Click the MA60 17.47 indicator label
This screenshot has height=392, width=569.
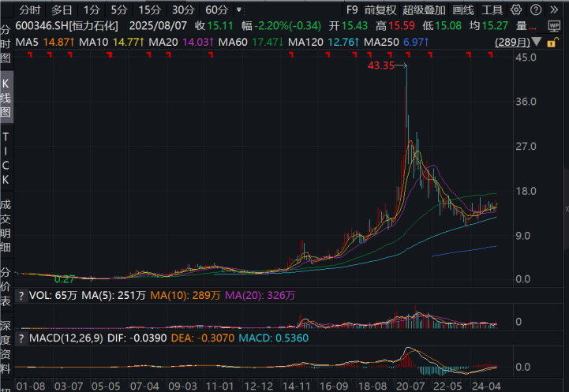click(251, 42)
